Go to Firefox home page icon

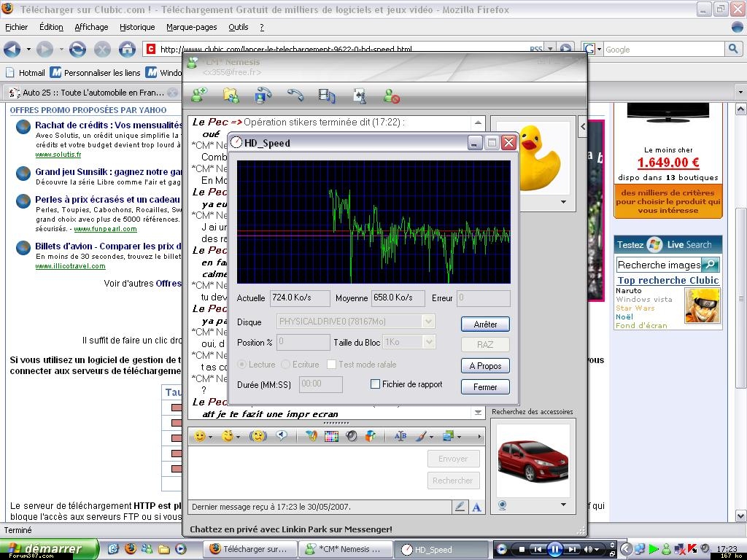tap(127, 50)
